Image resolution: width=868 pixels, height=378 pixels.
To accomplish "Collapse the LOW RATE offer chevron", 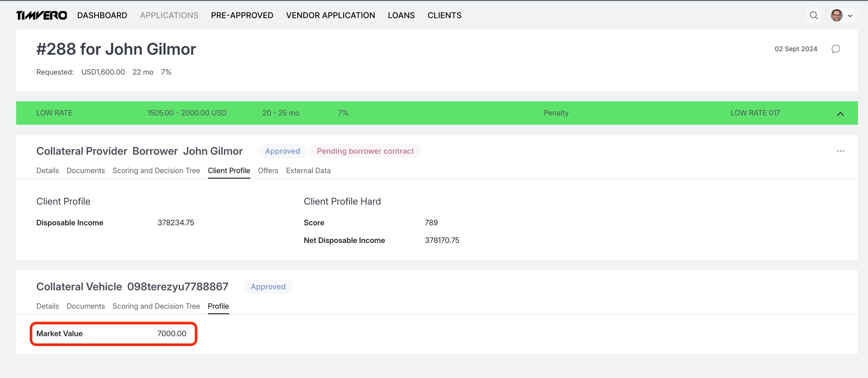I will pos(840,114).
